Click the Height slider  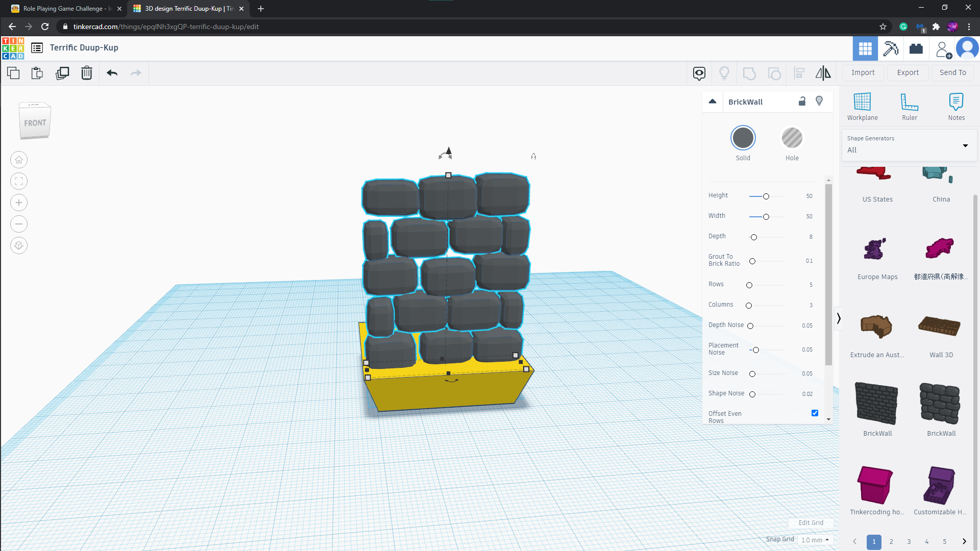click(767, 196)
